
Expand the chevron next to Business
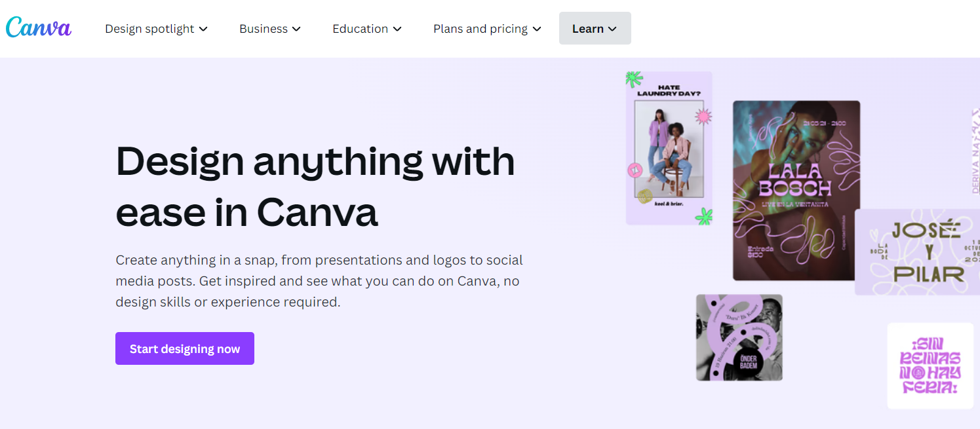tap(296, 29)
